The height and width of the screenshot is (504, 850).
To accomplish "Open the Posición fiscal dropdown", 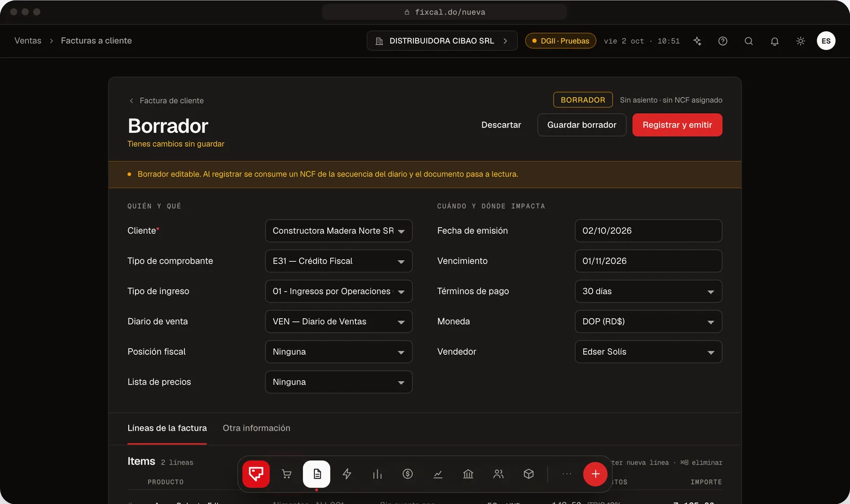I will coord(339,352).
